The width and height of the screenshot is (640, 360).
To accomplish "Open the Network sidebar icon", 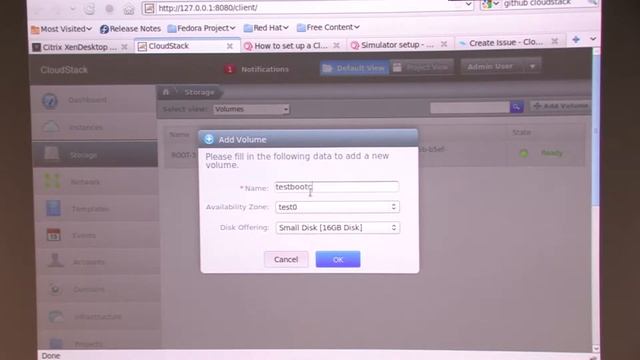I will pos(52,181).
